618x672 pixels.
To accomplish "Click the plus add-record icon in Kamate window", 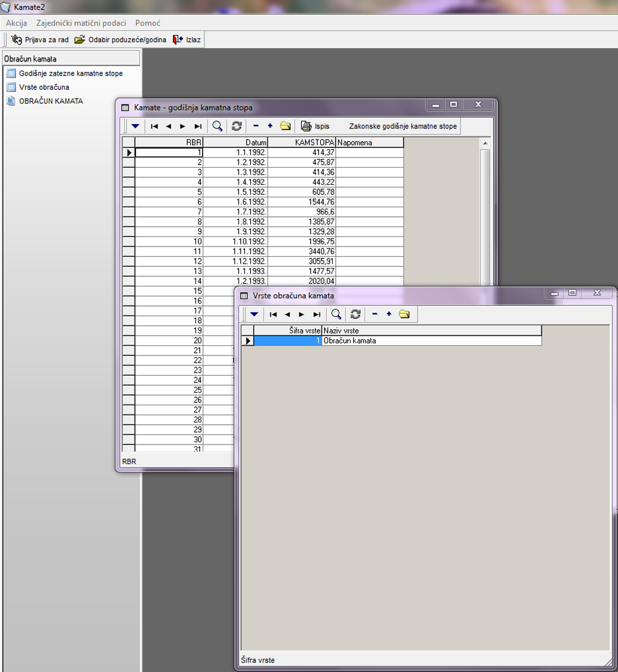I will (270, 126).
